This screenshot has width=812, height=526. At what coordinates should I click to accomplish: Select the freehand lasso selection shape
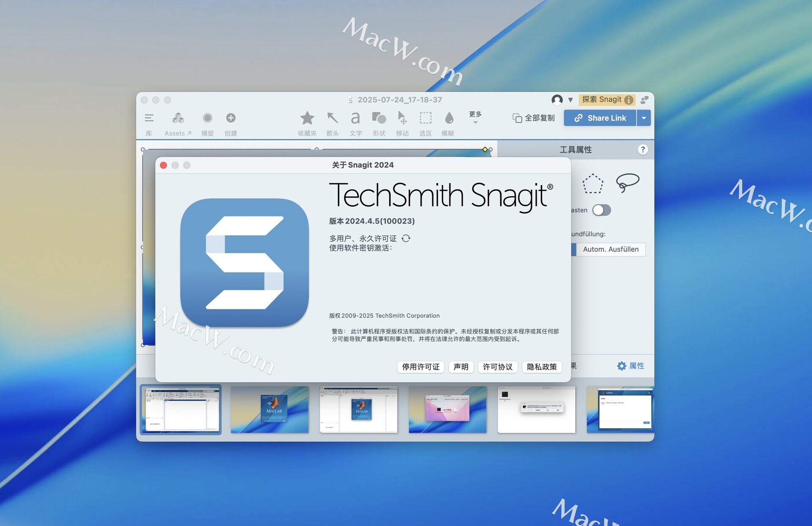(x=628, y=183)
